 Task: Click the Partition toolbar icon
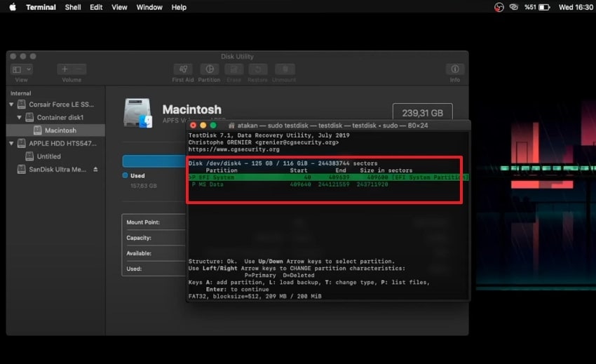210,69
